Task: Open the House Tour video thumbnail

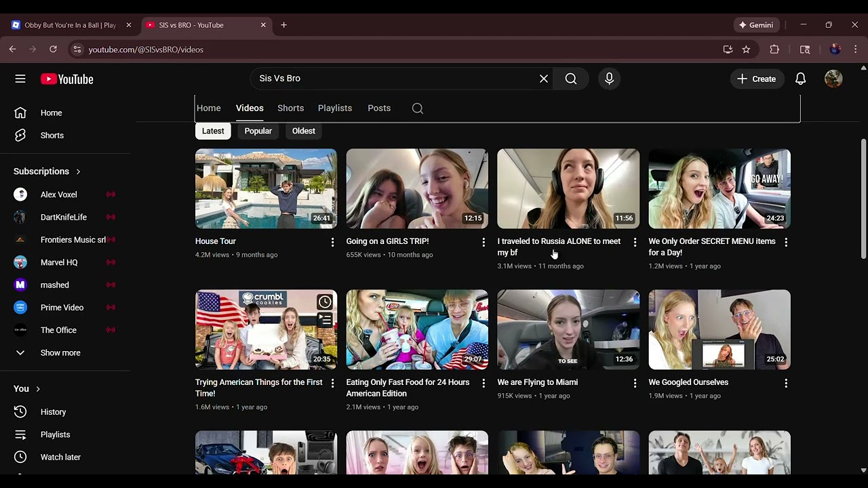Action: [266, 188]
